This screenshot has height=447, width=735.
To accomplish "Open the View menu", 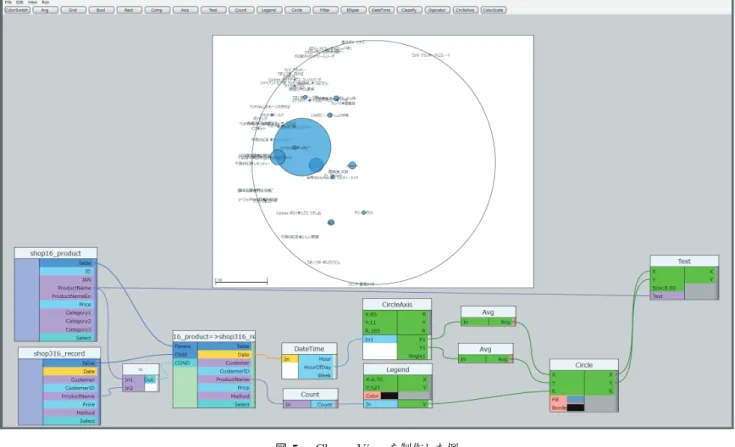I will [x=32, y=2].
